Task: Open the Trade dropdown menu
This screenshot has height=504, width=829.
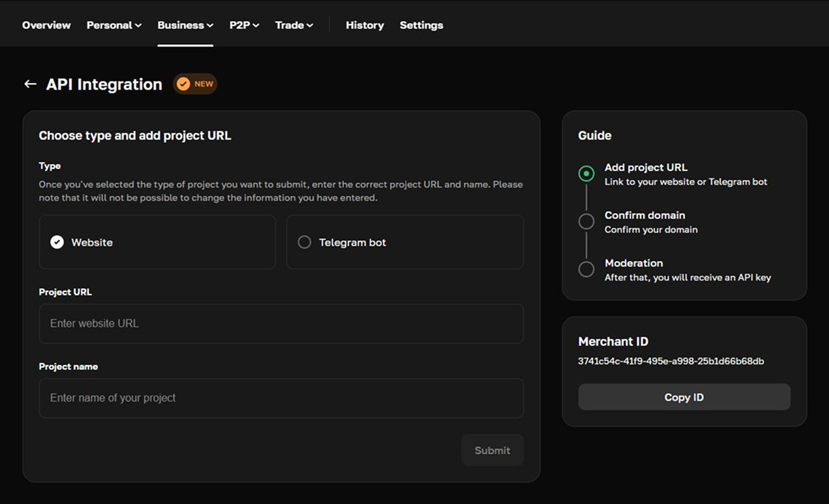Action: [x=294, y=25]
